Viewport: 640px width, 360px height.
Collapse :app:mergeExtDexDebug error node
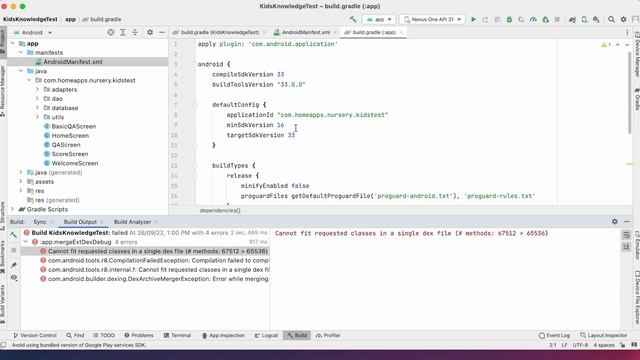(x=26, y=242)
